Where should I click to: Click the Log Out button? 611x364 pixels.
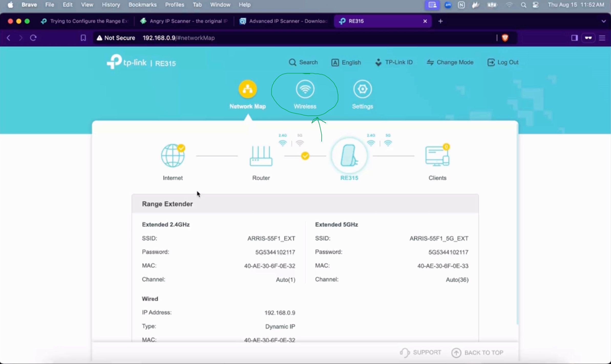[x=503, y=62]
